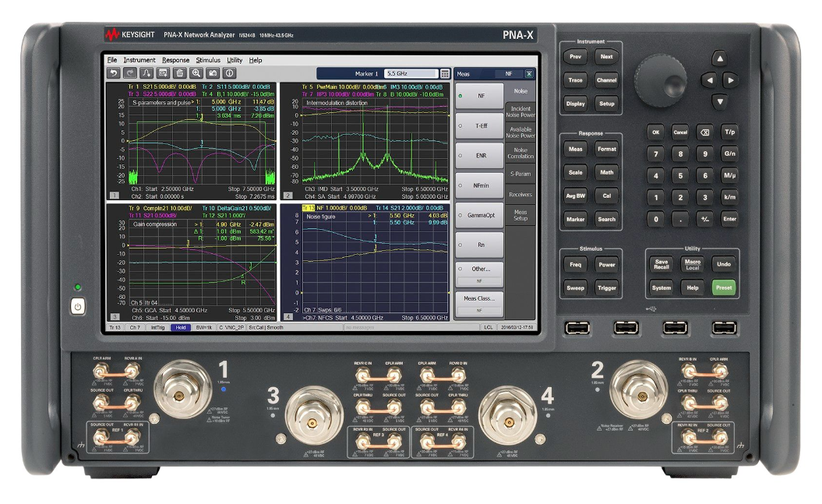Image resolution: width=822 pixels, height=504 pixels.
Task: Open the File menu
Action: tap(112, 60)
